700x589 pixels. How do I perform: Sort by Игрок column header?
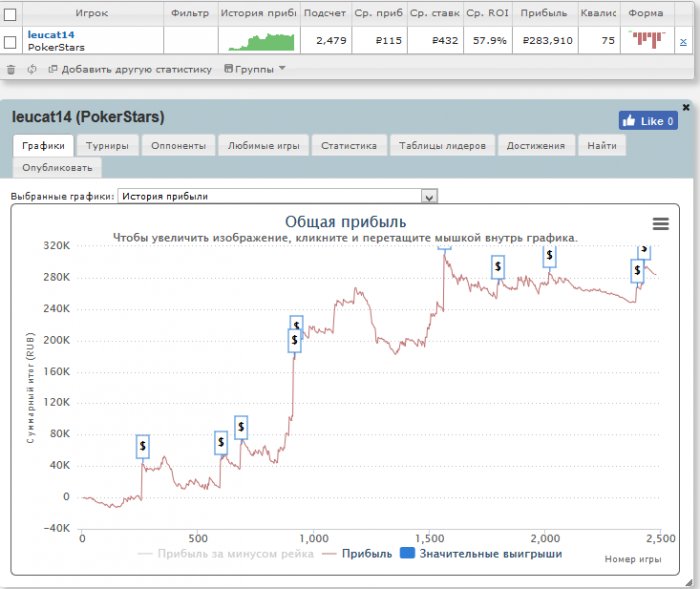tap(92, 13)
